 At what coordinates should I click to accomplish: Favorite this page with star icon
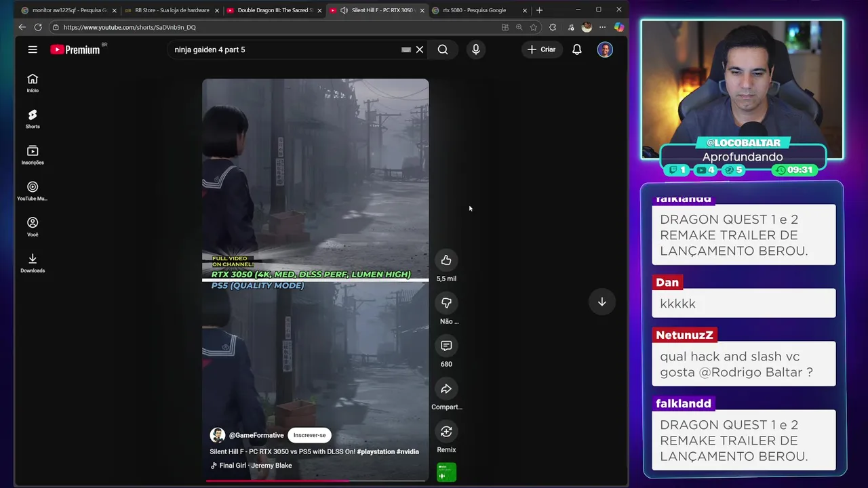click(534, 27)
